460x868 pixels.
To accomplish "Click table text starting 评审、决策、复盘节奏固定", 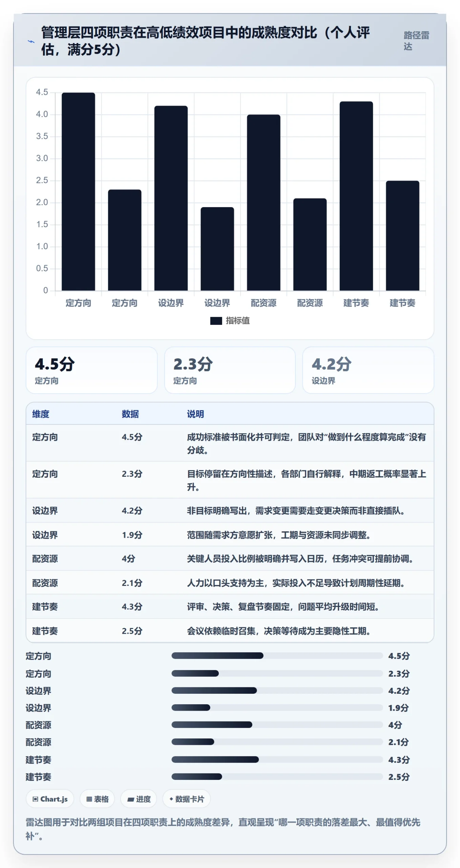I will tap(283, 606).
